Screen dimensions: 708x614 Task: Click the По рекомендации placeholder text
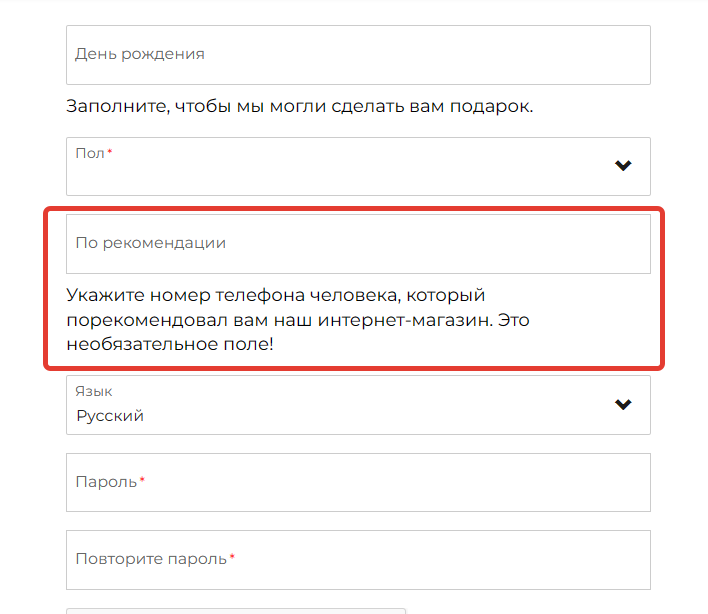coord(150,243)
